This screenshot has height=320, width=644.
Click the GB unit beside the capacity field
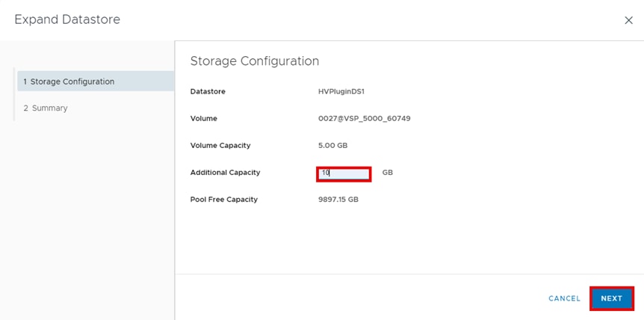[388, 173]
